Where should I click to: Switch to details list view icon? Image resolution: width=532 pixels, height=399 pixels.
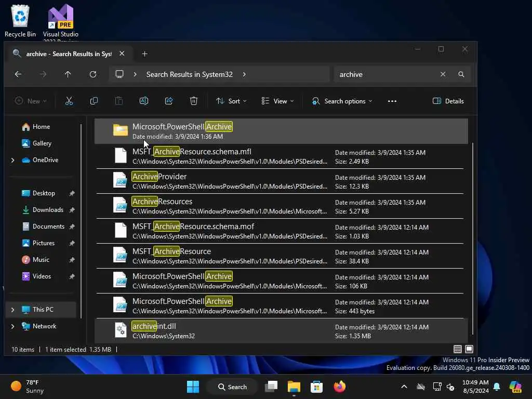(x=457, y=349)
